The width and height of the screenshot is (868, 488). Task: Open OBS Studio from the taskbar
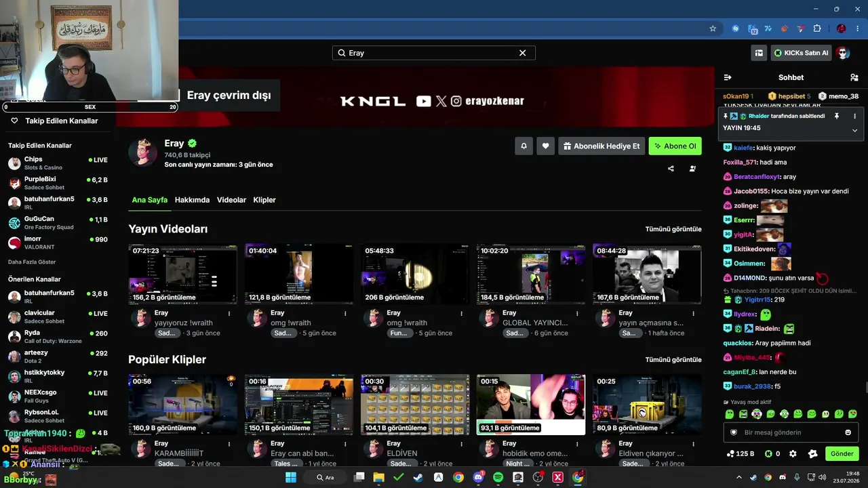(538, 477)
